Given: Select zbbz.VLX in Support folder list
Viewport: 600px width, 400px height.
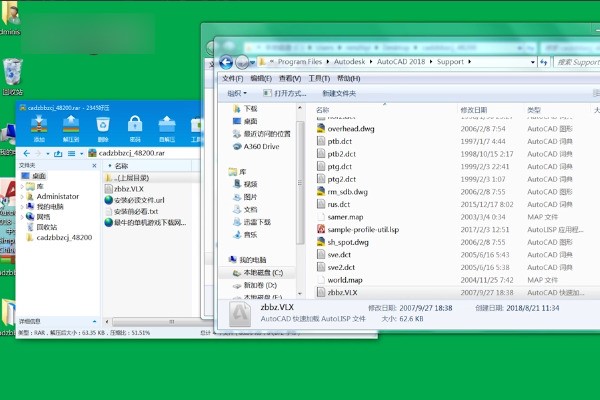Looking at the screenshot, I should point(337,293).
